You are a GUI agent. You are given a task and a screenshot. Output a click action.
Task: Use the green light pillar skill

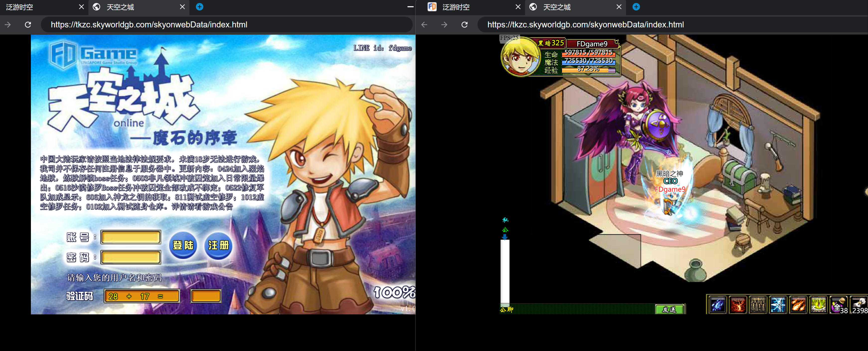coord(818,305)
